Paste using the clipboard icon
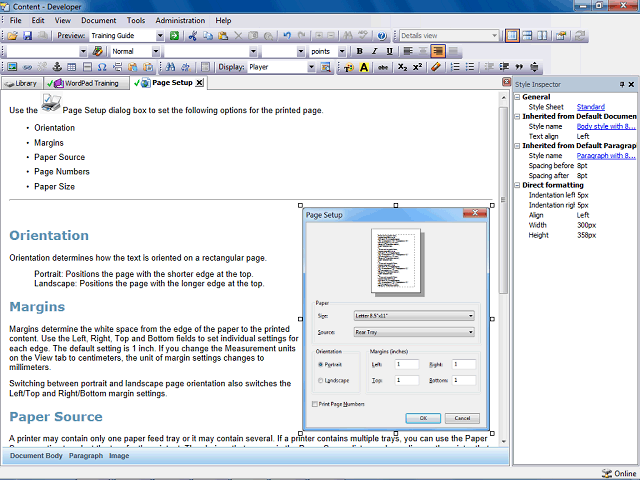Viewport: 640px width, 480px height. 223,36
